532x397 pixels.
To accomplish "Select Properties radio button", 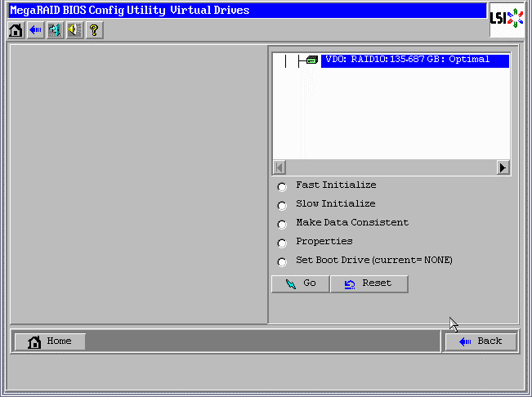I will [x=282, y=243].
